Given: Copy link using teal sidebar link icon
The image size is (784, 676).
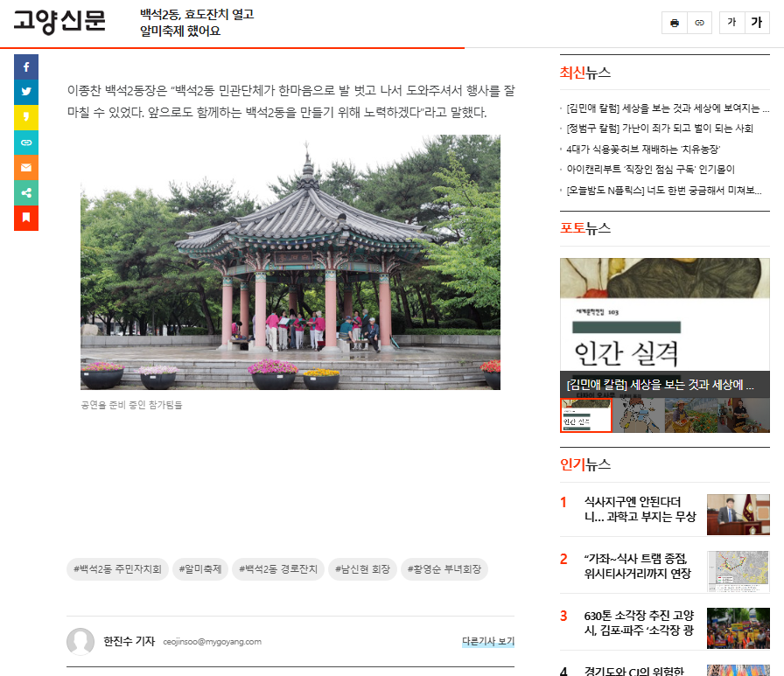Looking at the screenshot, I should click(x=26, y=143).
